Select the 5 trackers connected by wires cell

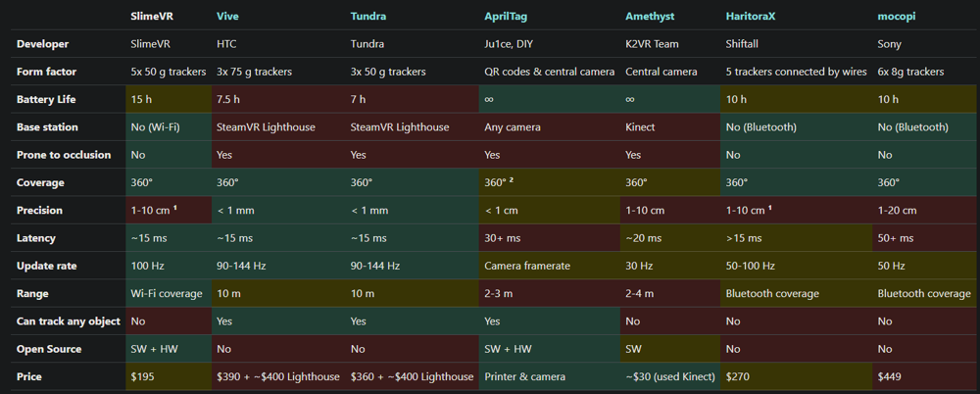(x=793, y=72)
